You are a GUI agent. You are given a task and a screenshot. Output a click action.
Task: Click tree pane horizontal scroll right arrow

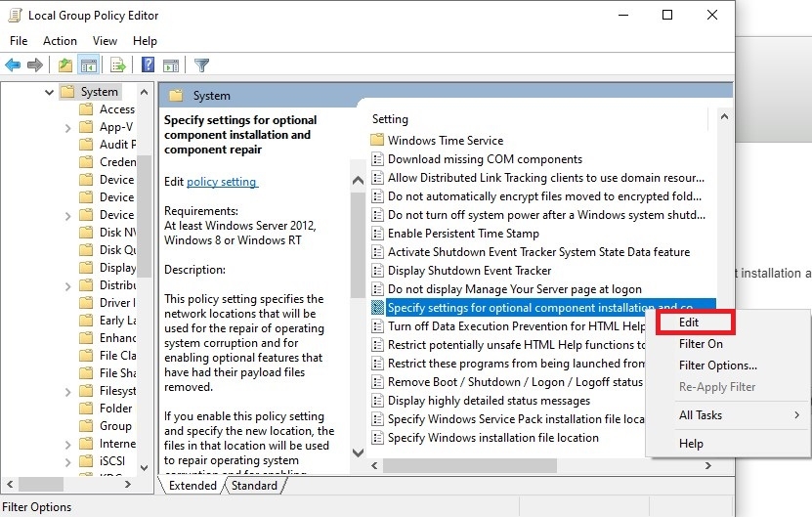click(x=128, y=485)
